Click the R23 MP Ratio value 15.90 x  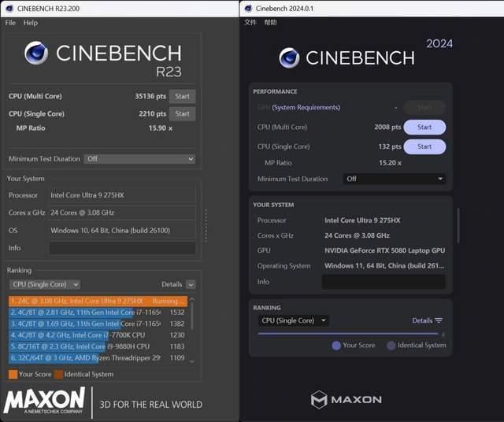point(160,128)
